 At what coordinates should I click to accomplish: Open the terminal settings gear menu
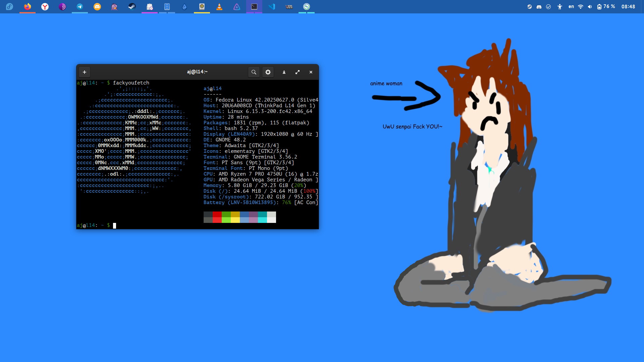(x=268, y=72)
